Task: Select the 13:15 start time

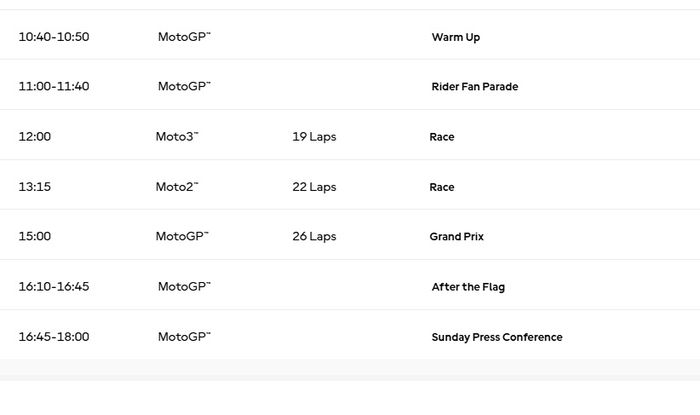Action: 34,187
